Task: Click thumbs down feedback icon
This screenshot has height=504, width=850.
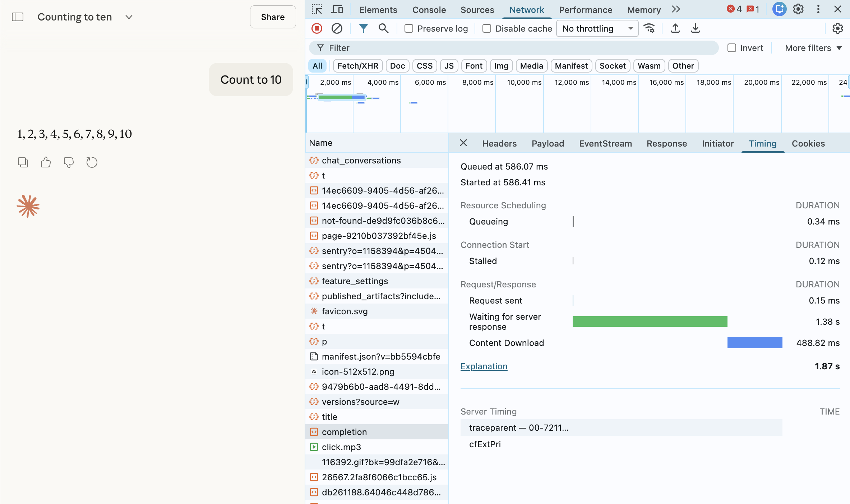Action: (x=69, y=162)
